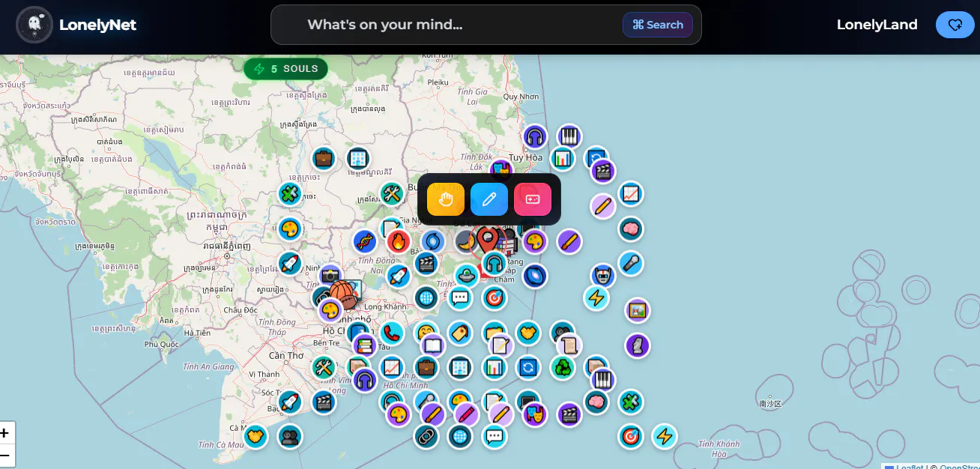
Task: Open the red telephone map marker
Action: tap(391, 333)
